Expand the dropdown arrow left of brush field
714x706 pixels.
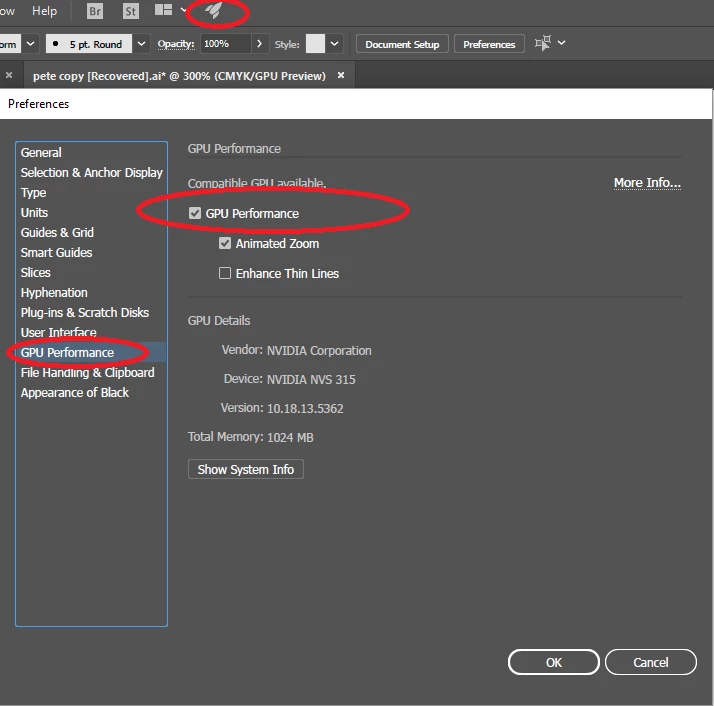30,44
